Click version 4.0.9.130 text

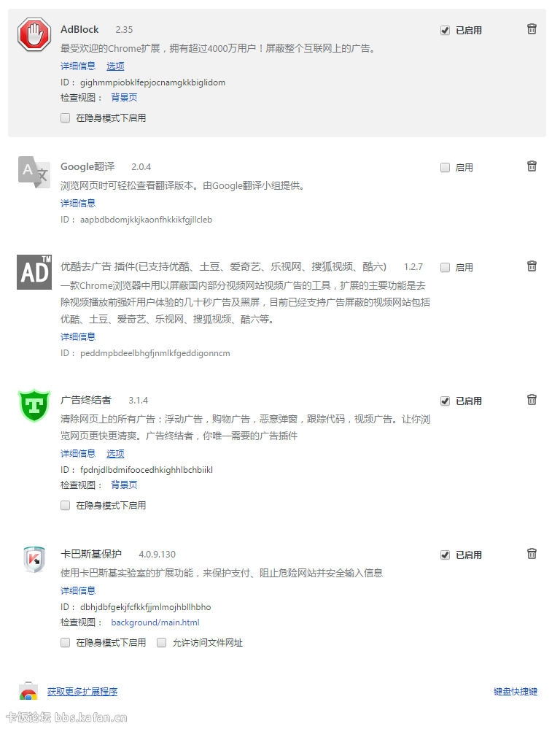click(x=157, y=554)
